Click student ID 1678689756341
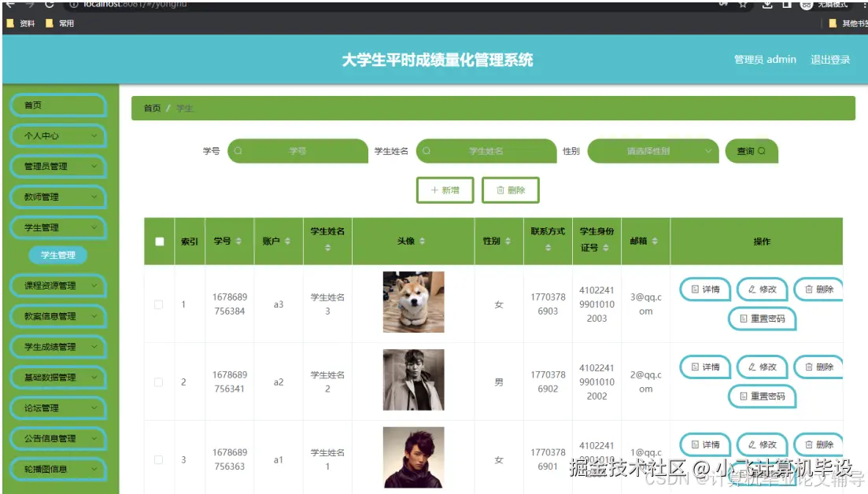The width and height of the screenshot is (868, 494). pos(229,382)
